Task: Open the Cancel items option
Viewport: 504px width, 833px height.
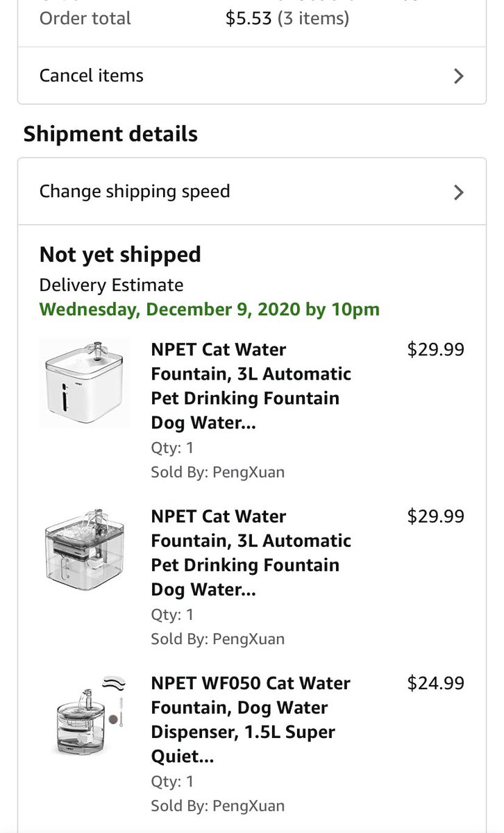Action: [x=92, y=76]
